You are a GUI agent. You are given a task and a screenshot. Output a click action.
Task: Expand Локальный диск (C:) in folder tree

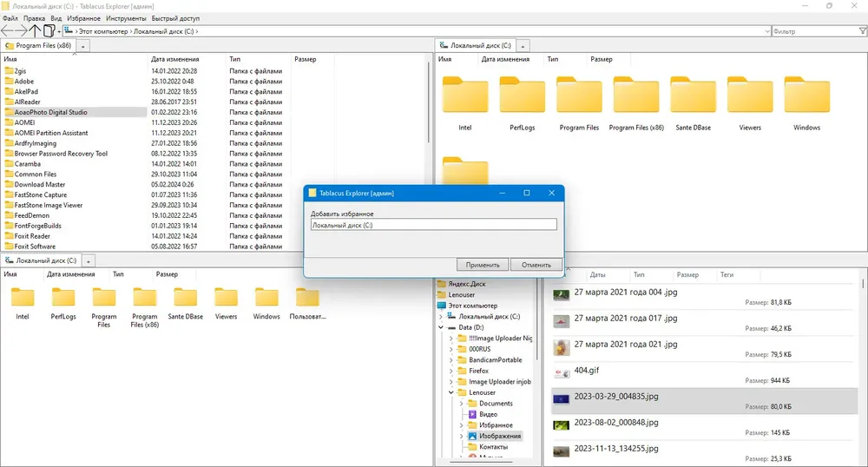(441, 317)
